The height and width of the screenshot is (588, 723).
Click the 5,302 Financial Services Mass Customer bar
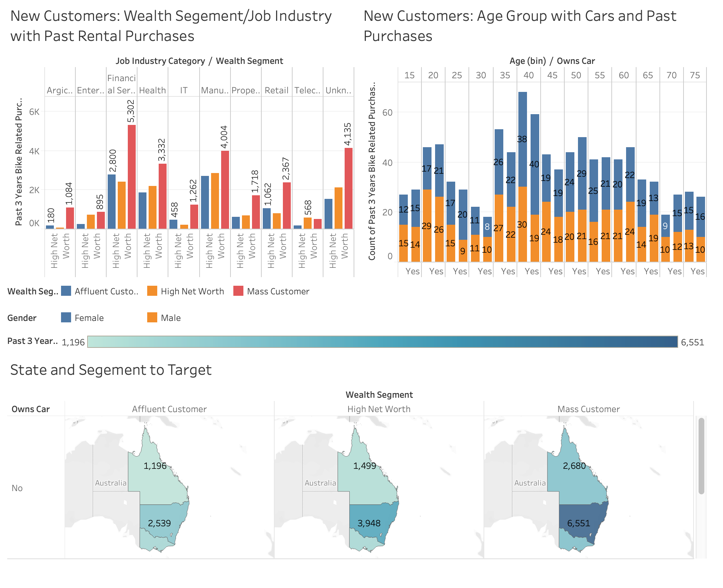tap(132, 177)
